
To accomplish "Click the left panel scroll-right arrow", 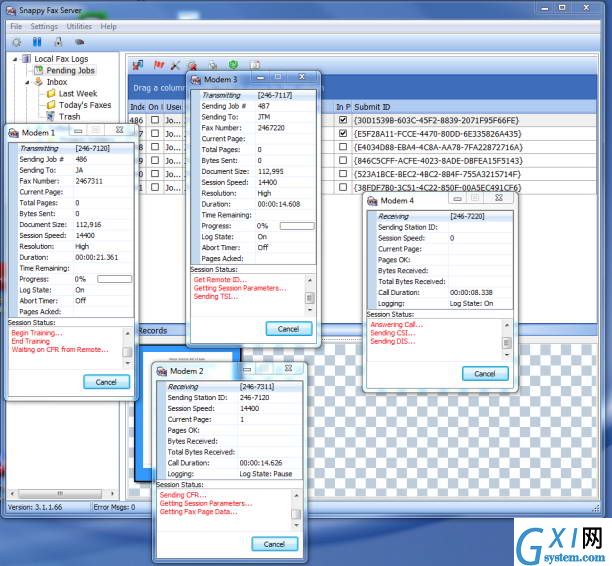I will coord(113,493).
